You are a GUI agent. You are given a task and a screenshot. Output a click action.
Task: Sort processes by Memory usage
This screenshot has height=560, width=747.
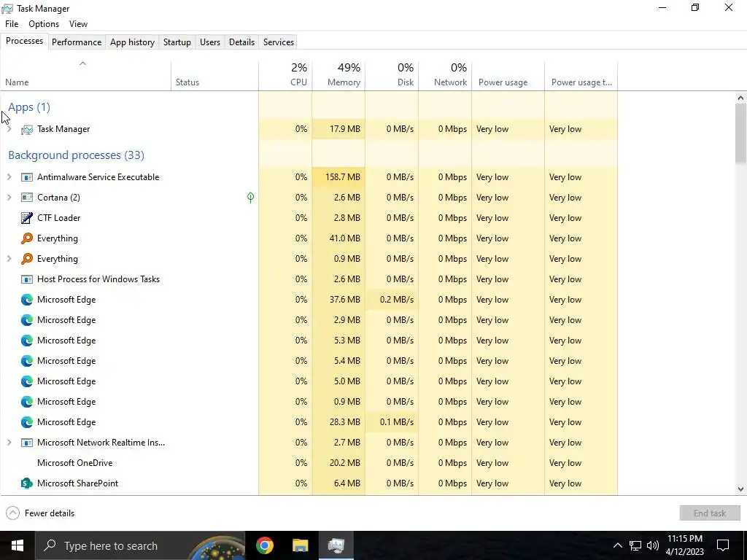point(338,76)
